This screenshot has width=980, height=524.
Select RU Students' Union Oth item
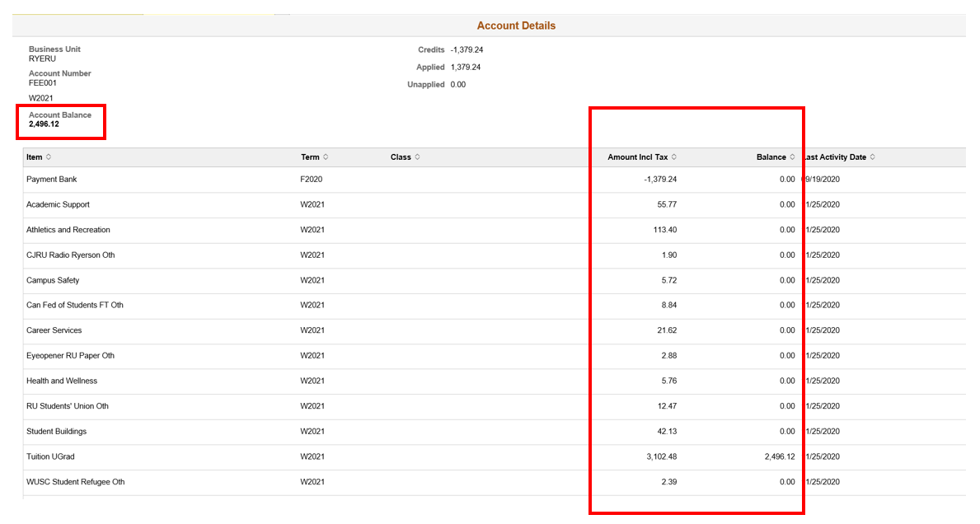(x=68, y=406)
